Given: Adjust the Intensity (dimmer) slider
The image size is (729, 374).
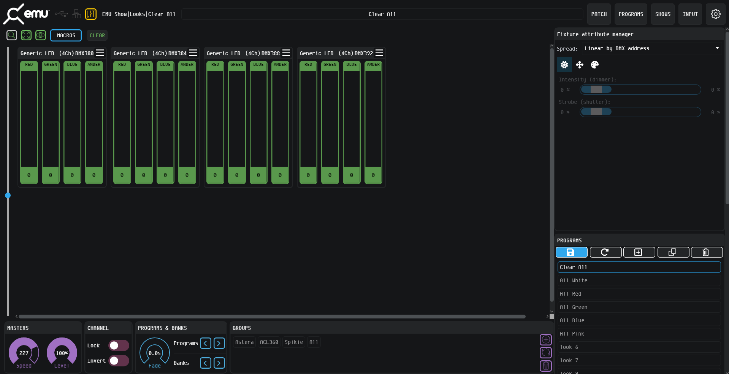Looking at the screenshot, I should pyautogui.click(x=640, y=89).
